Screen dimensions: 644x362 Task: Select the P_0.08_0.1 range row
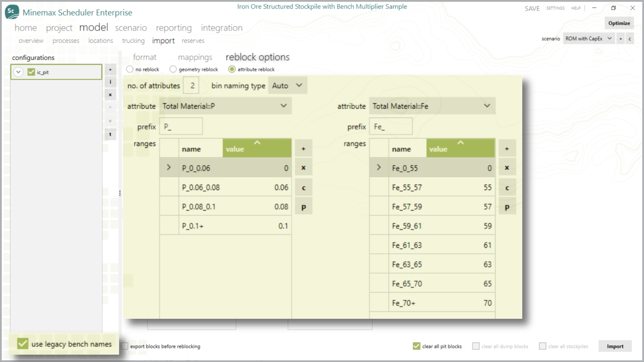[x=225, y=206]
